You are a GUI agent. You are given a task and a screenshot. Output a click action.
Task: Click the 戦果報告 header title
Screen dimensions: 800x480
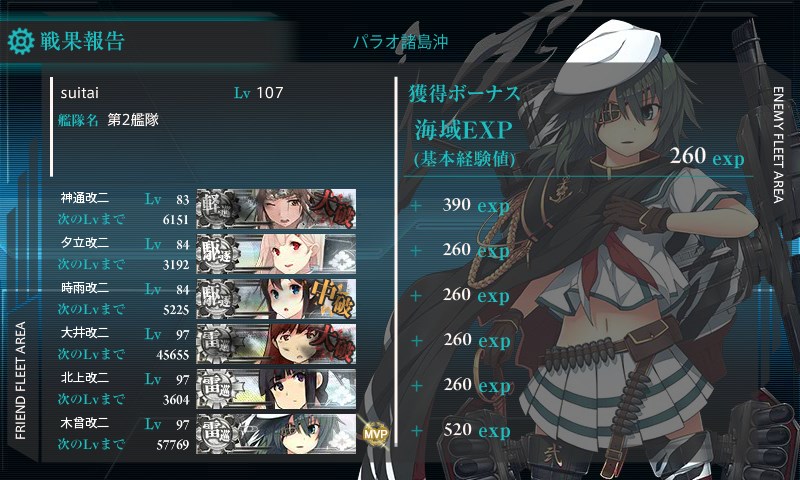[x=83, y=41]
